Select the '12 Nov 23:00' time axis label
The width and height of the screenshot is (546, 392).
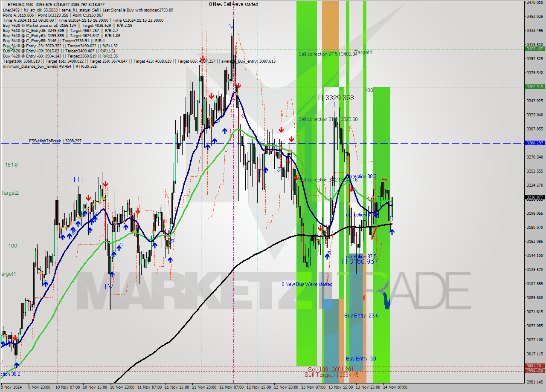click(286, 387)
